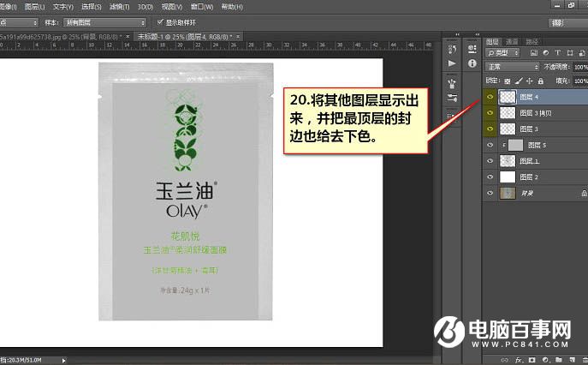The image size is (588, 365).
Task: Lock image pixels brush icon
Action: (x=519, y=81)
